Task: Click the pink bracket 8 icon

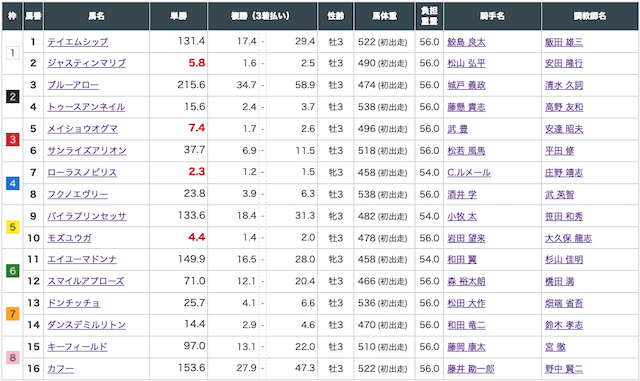Action: click(13, 358)
